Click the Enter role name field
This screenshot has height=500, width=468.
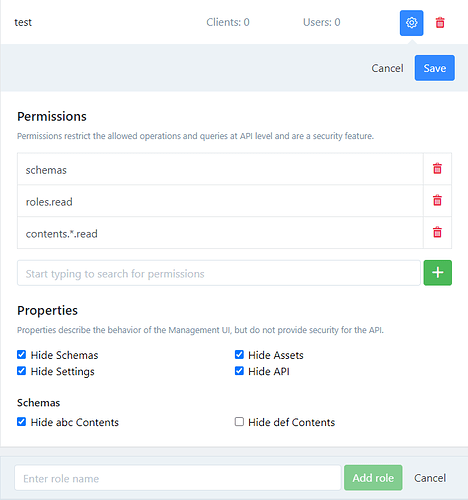click(x=178, y=478)
